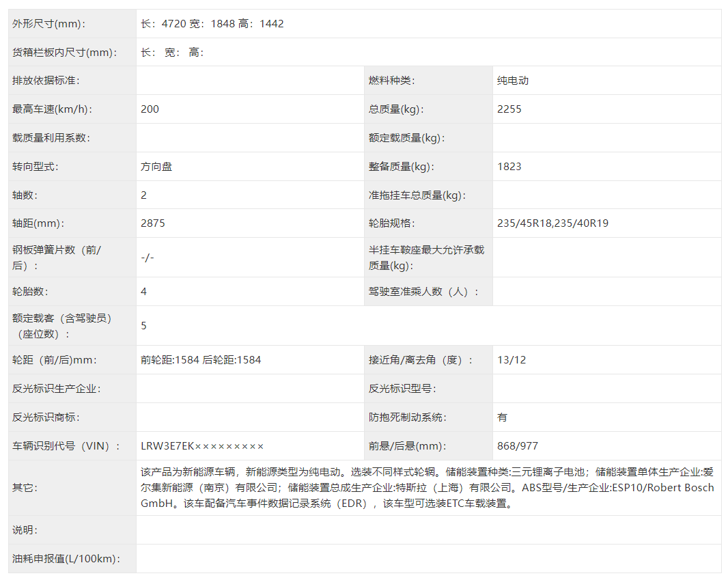Select the 轴数 value 2
This screenshot has width=728, height=578.
click(144, 194)
